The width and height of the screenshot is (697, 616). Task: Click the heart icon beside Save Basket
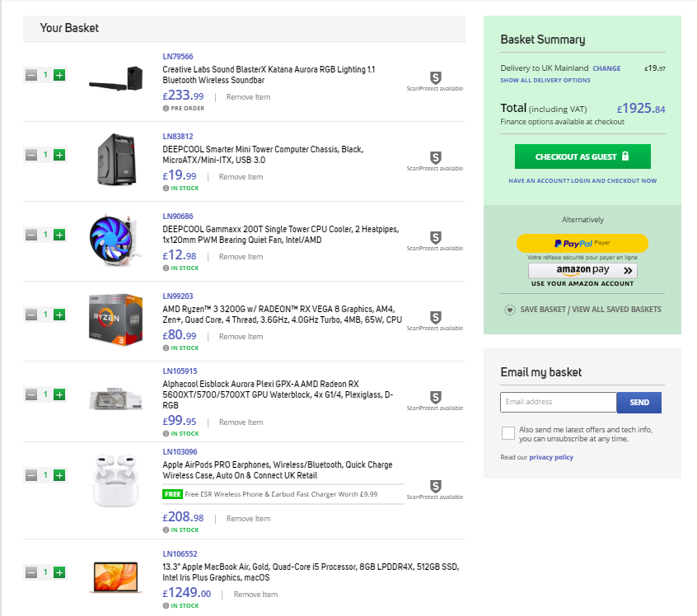[x=510, y=310]
